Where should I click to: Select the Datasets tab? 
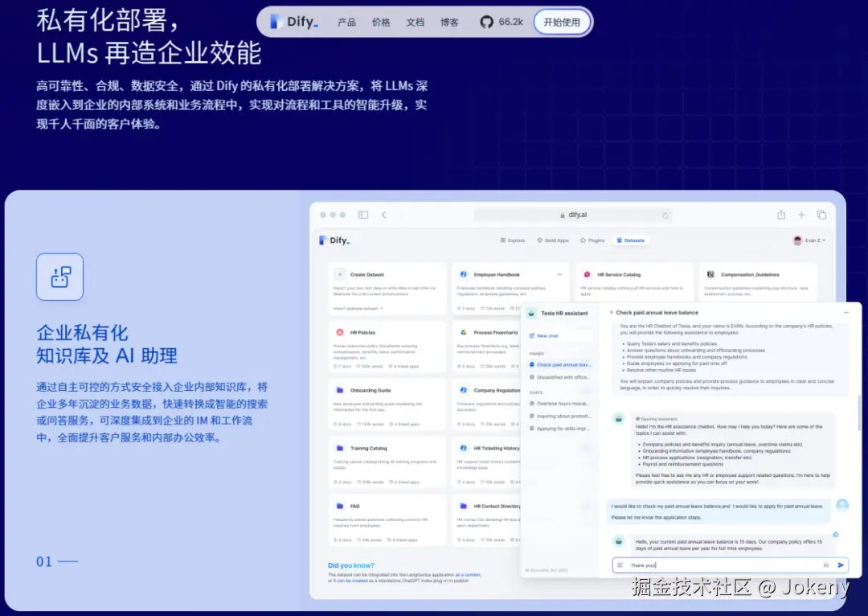[x=631, y=240]
